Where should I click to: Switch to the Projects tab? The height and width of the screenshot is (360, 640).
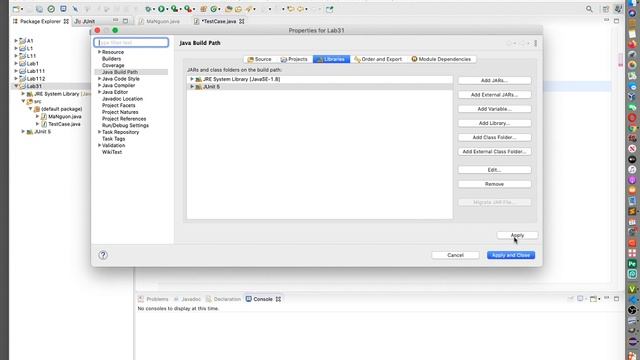pos(294,59)
